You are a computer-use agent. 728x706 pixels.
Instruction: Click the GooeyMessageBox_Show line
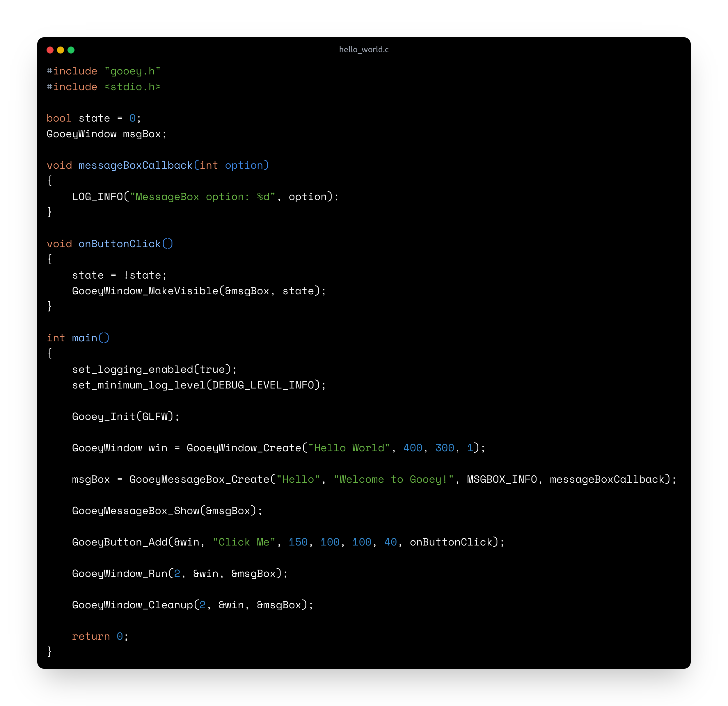[167, 511]
